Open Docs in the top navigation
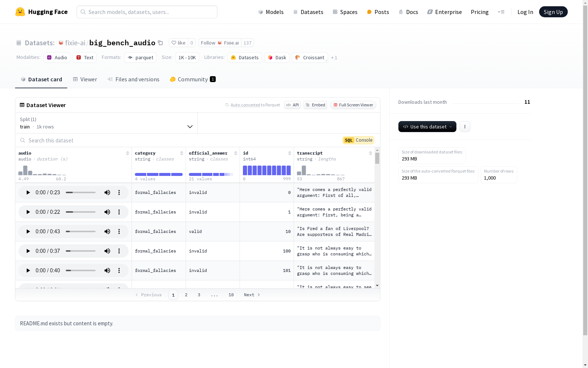588x368 pixels. [x=408, y=12]
